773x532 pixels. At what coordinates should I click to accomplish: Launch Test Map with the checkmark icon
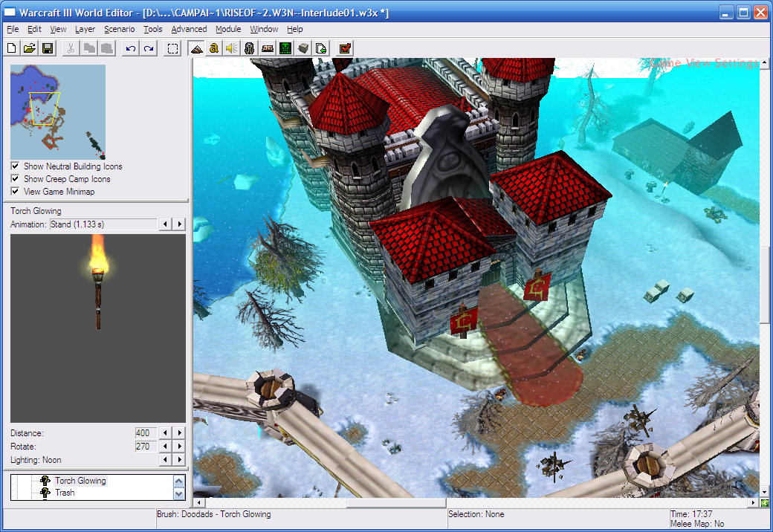tap(345, 48)
